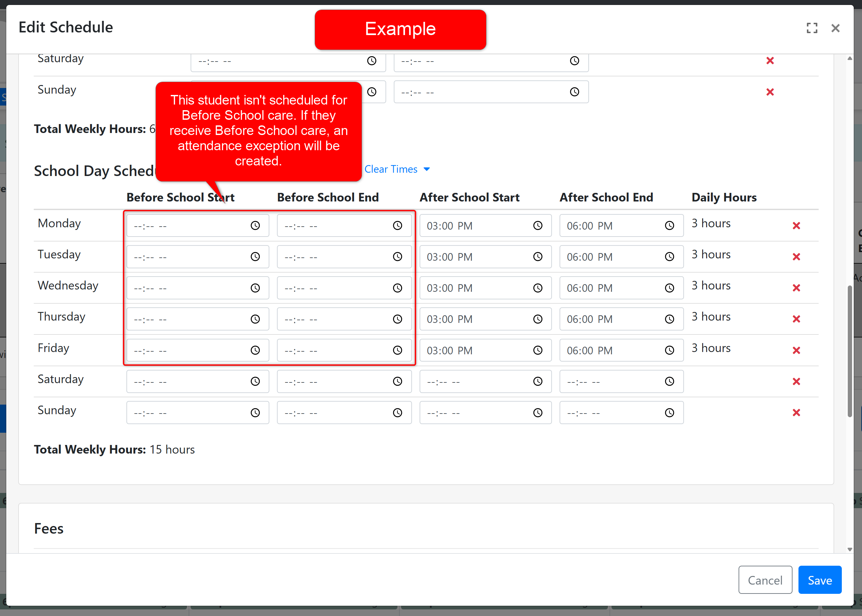This screenshot has width=862, height=616.
Task: Click the scroll down arrow of the dialog
Action: (849, 549)
